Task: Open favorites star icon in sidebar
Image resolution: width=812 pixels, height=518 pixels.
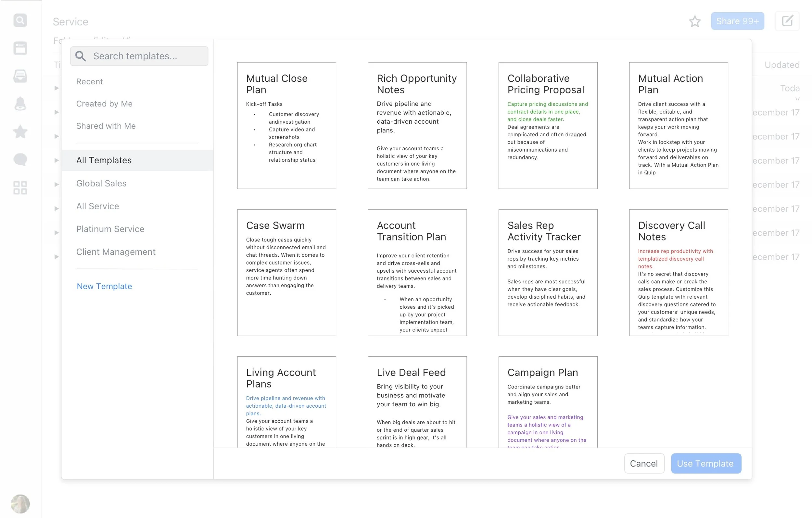Action: pyautogui.click(x=20, y=132)
